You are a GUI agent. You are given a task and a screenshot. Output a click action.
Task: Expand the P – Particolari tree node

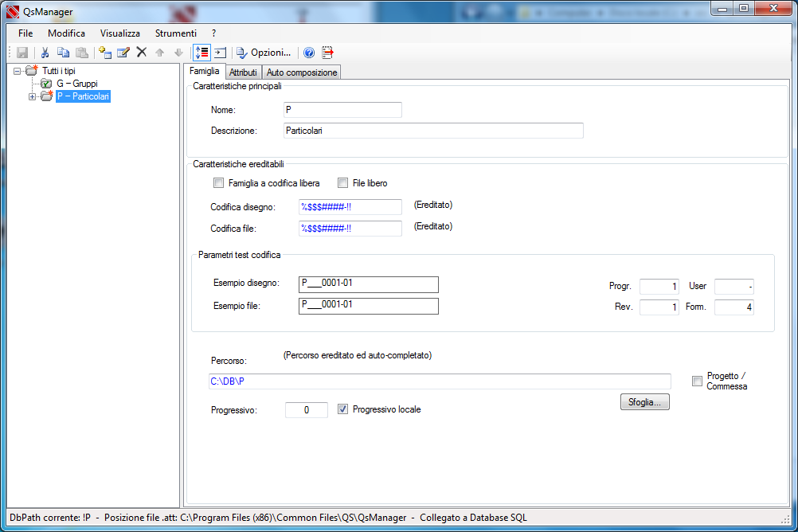[x=32, y=96]
